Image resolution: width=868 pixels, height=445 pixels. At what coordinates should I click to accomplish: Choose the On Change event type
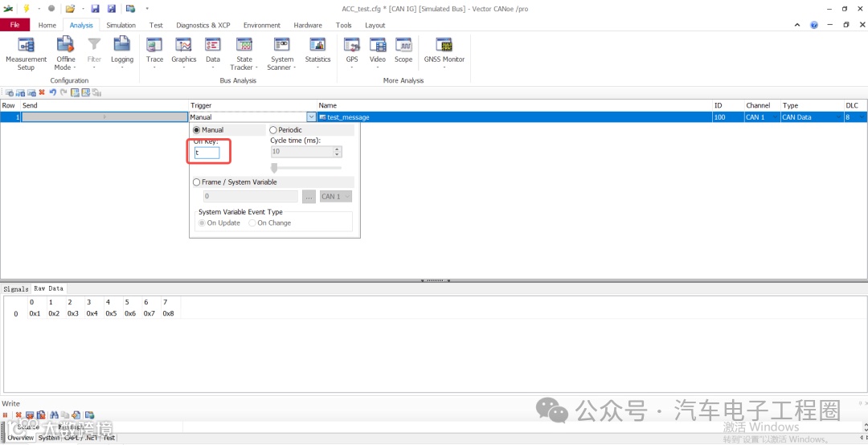(x=252, y=223)
